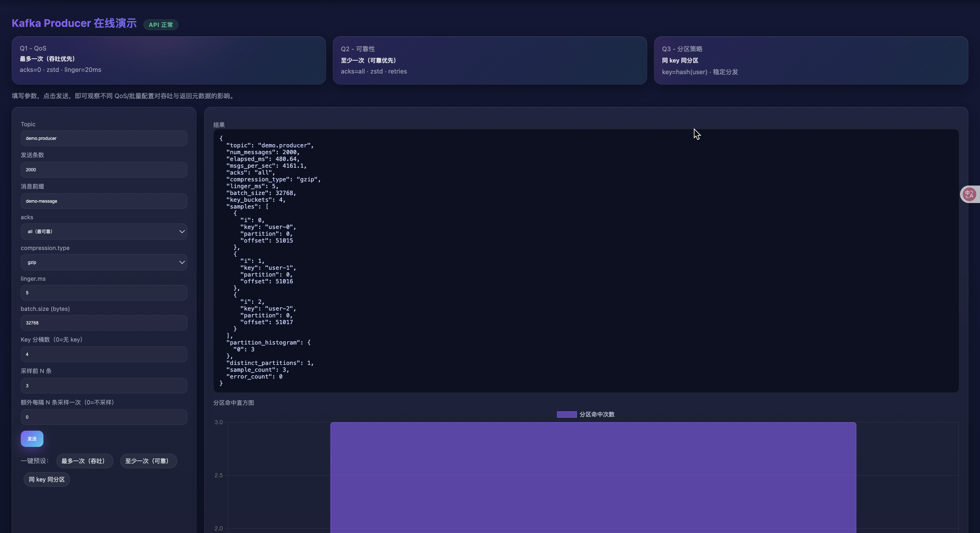Apply the 至少一次（可靠）preset

[x=148, y=461]
